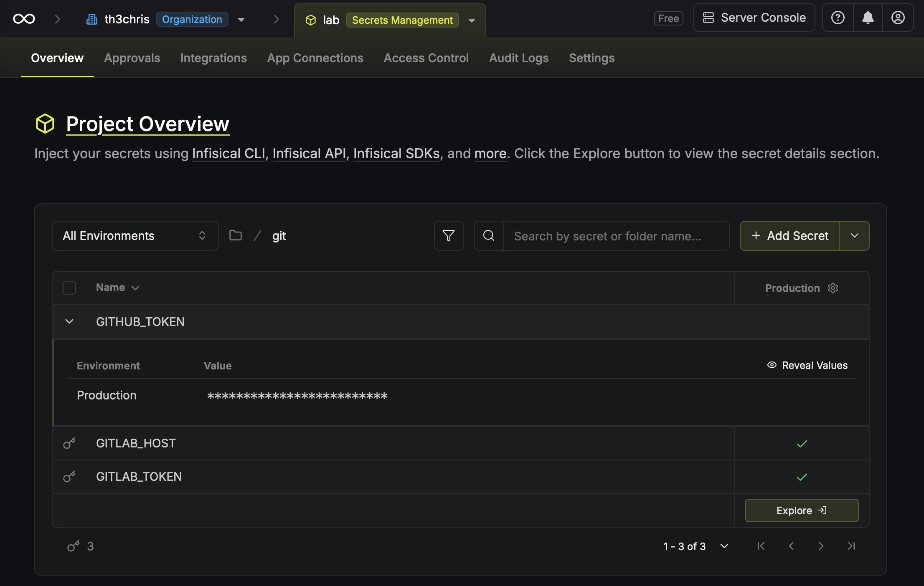The image size is (924, 586).
Task: Go to the first page of results
Action: 761,546
